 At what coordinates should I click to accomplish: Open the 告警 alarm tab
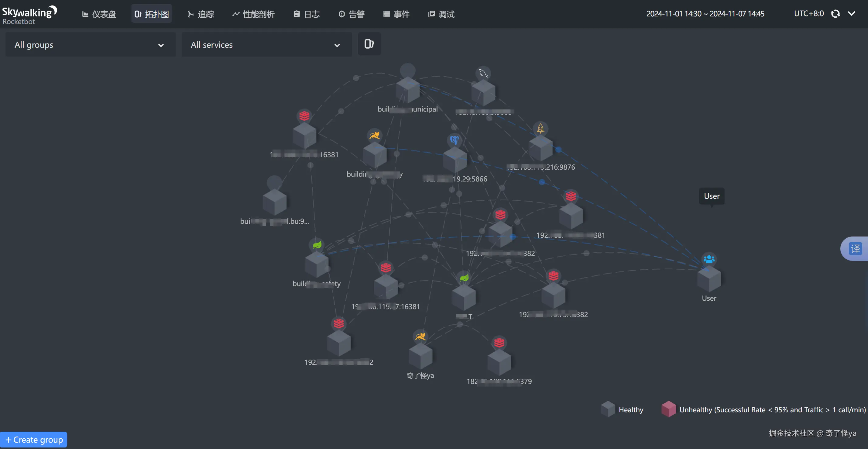tap(352, 14)
